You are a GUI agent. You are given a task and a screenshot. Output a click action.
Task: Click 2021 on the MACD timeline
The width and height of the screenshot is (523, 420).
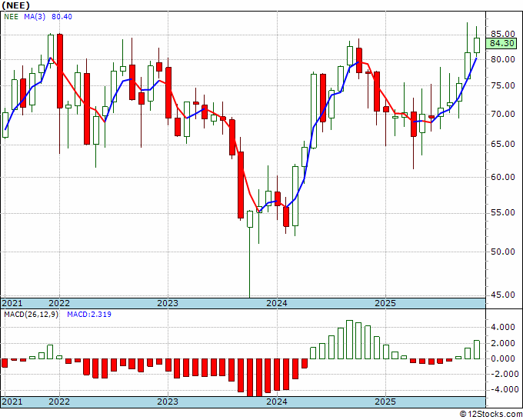[12, 402]
